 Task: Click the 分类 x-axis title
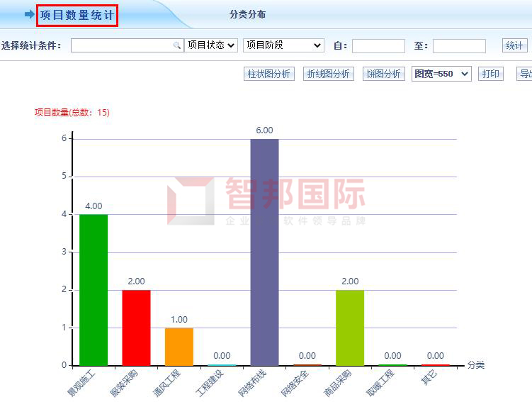coord(476,365)
